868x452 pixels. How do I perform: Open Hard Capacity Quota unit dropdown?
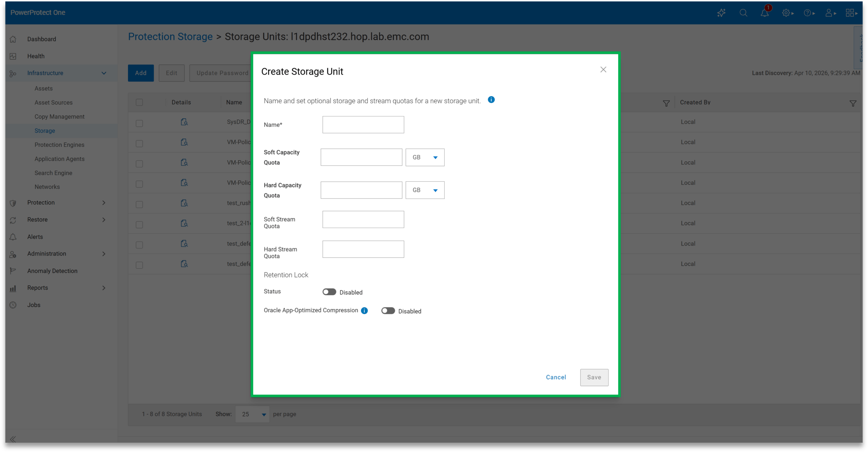point(425,190)
